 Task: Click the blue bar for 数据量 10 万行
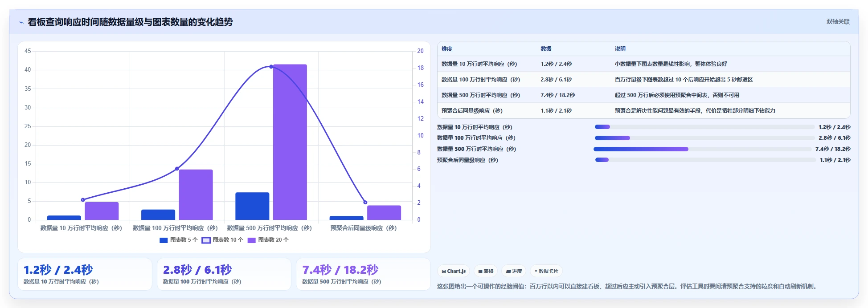[x=64, y=218]
